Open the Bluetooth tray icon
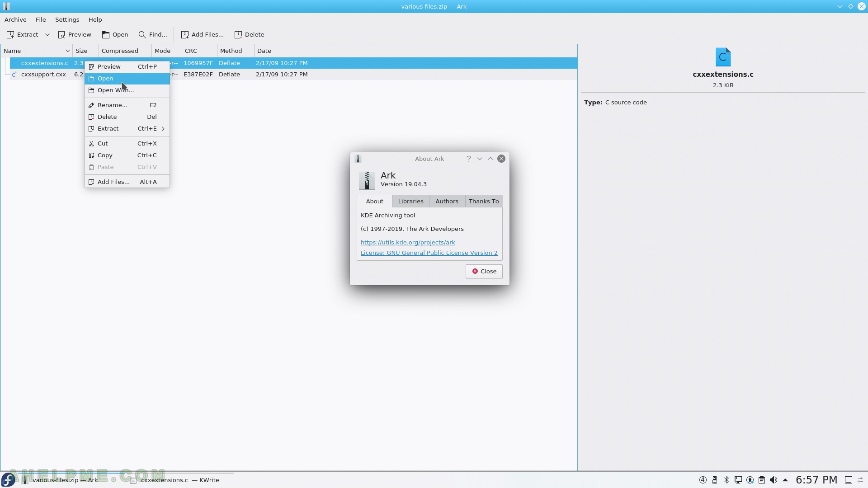The image size is (868, 488). click(x=726, y=480)
